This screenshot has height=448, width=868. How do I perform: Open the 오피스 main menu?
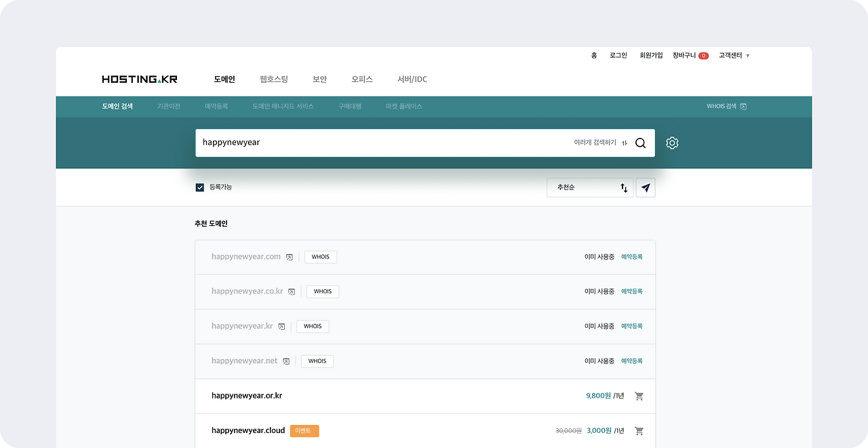pyautogui.click(x=362, y=79)
